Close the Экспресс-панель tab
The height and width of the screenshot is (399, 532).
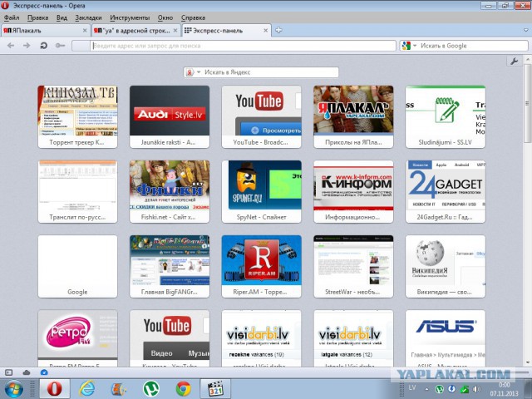tap(266, 31)
